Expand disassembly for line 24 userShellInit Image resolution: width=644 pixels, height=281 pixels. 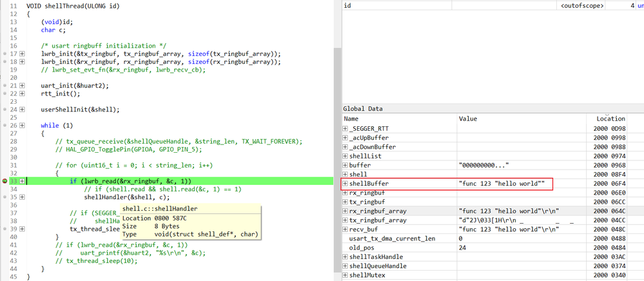tap(22, 110)
